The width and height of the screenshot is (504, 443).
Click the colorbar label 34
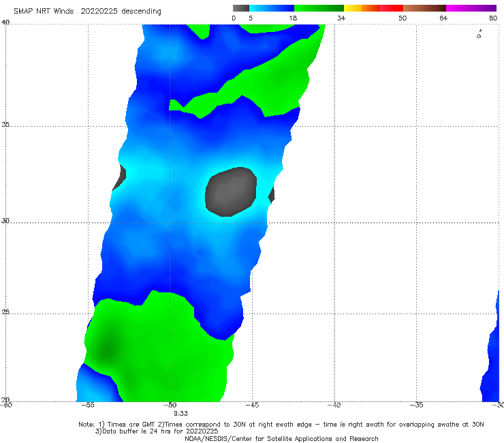(x=341, y=18)
